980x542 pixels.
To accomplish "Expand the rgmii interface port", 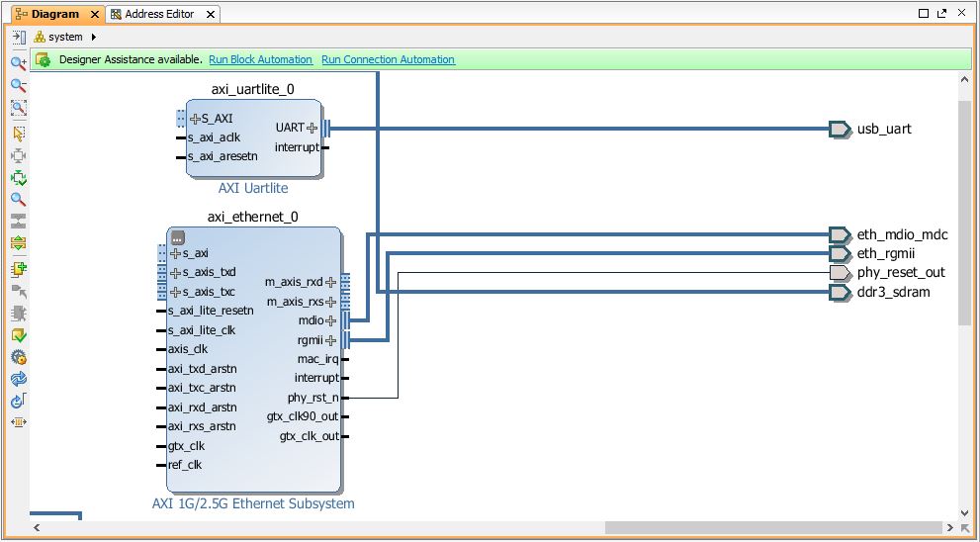I will (330, 341).
